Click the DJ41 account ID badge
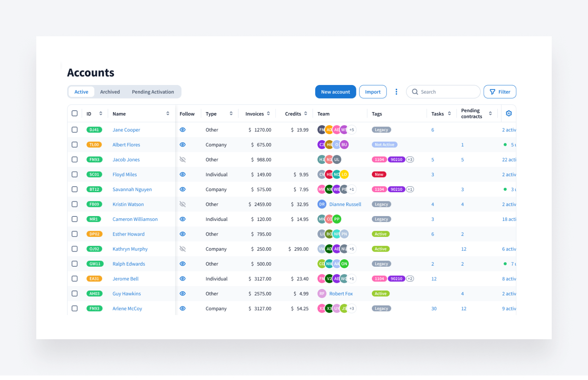The height and width of the screenshot is (380, 588). tap(94, 130)
